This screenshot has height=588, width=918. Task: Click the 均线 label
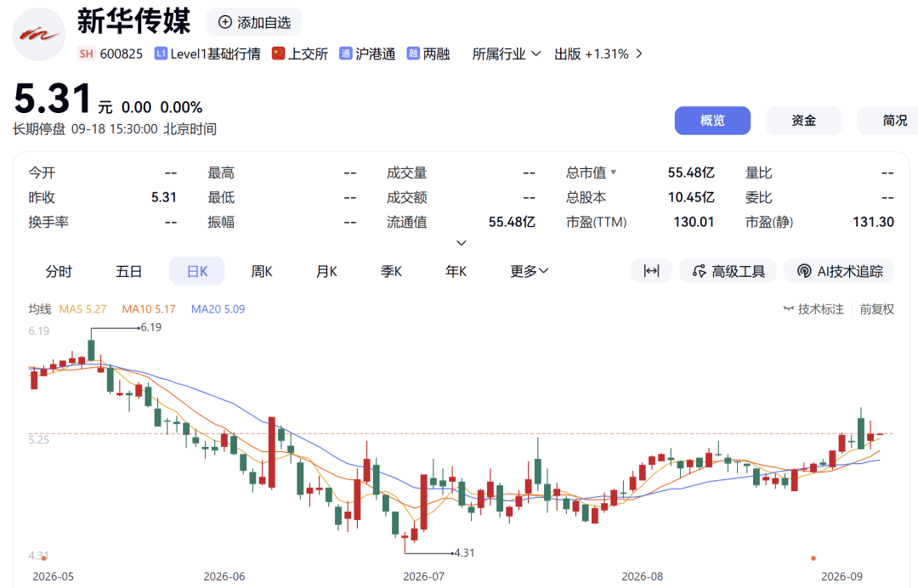pos(40,309)
